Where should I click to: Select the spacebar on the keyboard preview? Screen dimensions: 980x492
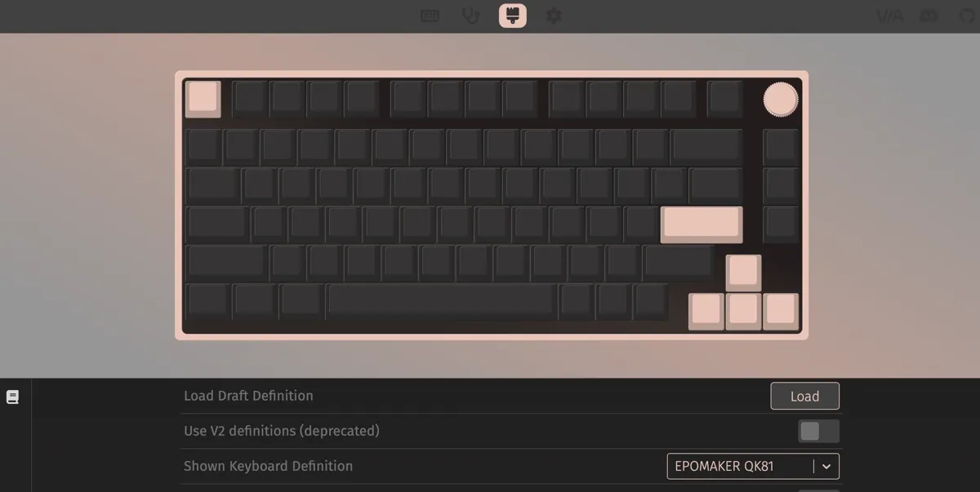[x=441, y=301]
